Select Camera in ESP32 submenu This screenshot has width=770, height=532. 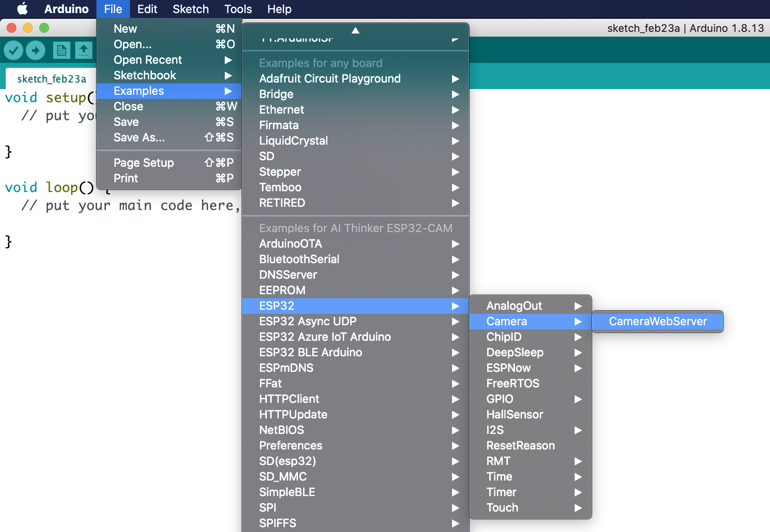point(530,321)
